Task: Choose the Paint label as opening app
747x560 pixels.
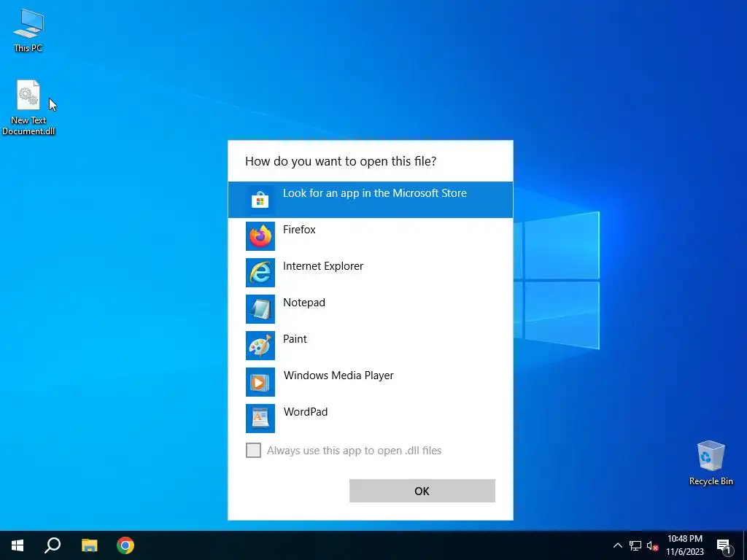Action: click(295, 338)
